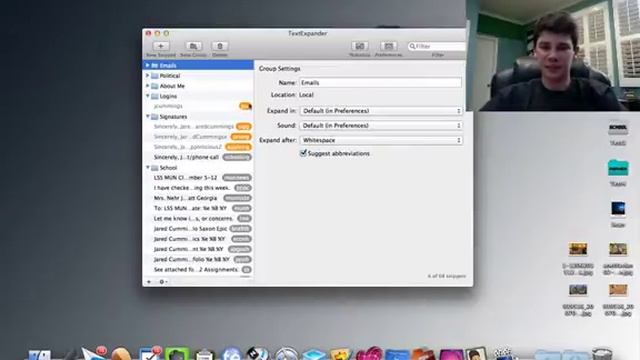The width and height of the screenshot is (640, 360).
Task: Collapse the Signatures group disclosure triangle
Action: (148, 116)
